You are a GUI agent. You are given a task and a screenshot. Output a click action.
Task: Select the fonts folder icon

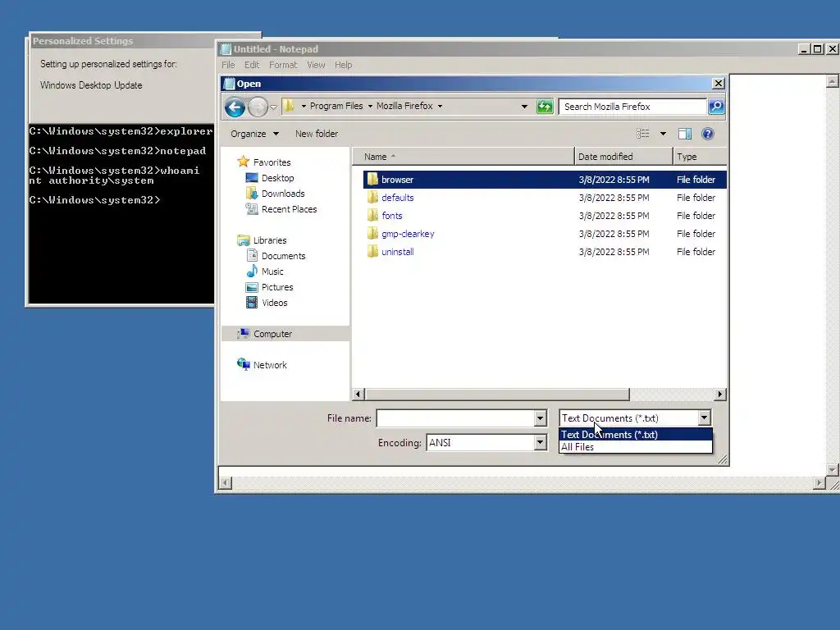pyautogui.click(x=373, y=216)
